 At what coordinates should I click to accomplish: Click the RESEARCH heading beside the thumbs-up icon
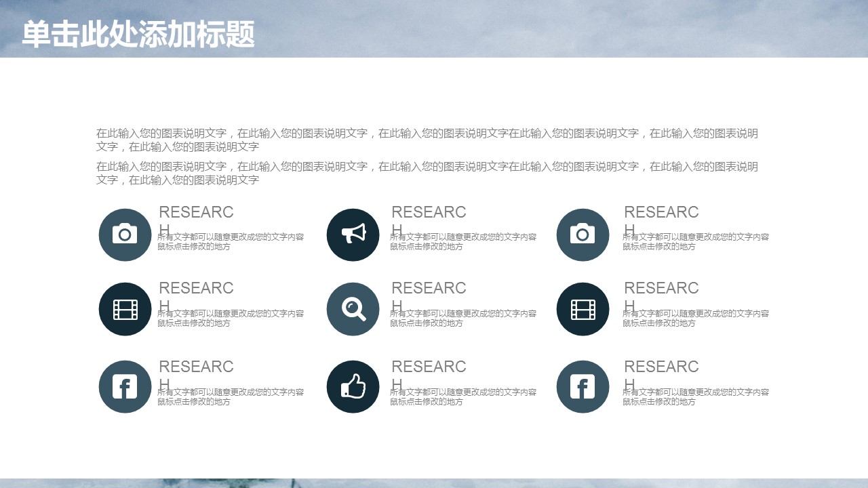[429, 367]
